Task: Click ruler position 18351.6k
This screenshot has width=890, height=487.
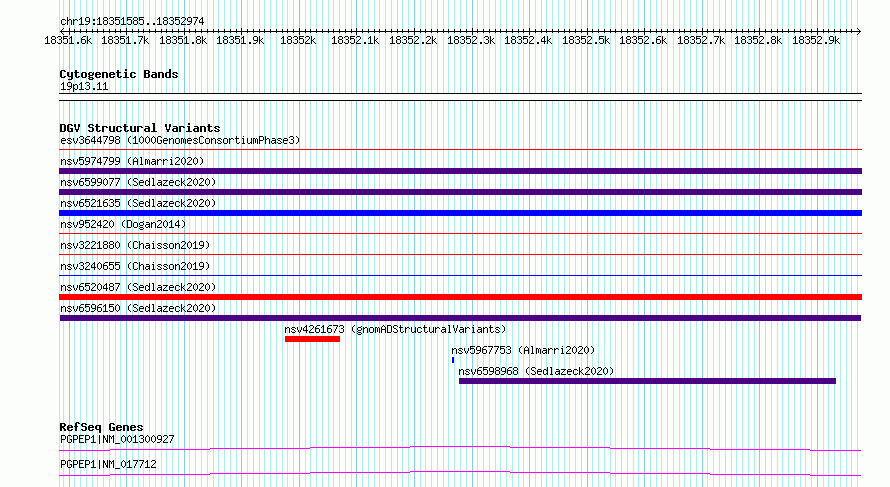Action: click(x=68, y=40)
